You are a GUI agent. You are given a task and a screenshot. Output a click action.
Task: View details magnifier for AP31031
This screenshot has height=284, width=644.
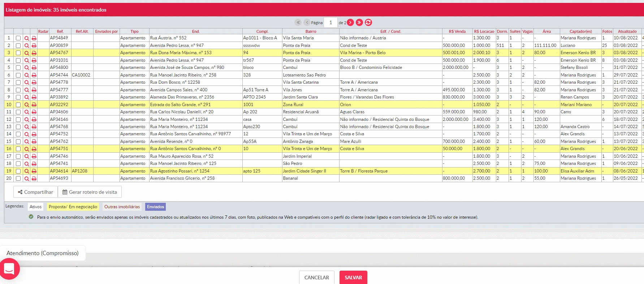27,60
